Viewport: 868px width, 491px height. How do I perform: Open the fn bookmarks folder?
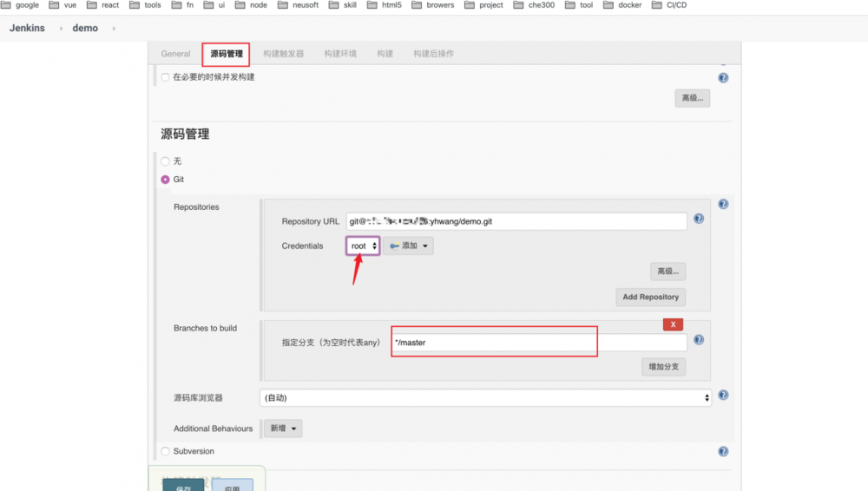tap(182, 5)
